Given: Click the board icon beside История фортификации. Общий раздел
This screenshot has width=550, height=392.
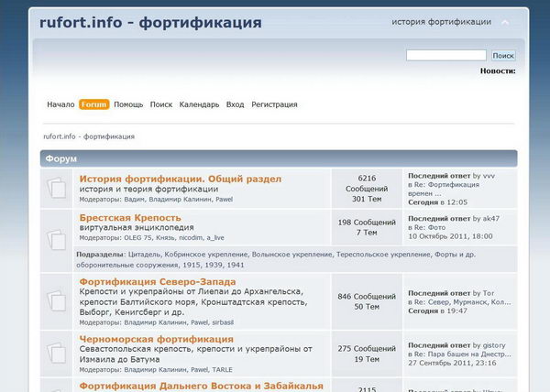Looking at the screenshot, I should [x=56, y=188].
